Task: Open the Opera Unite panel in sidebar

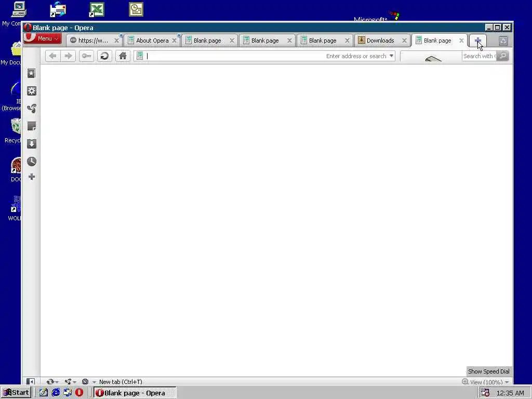Action: coord(32,109)
